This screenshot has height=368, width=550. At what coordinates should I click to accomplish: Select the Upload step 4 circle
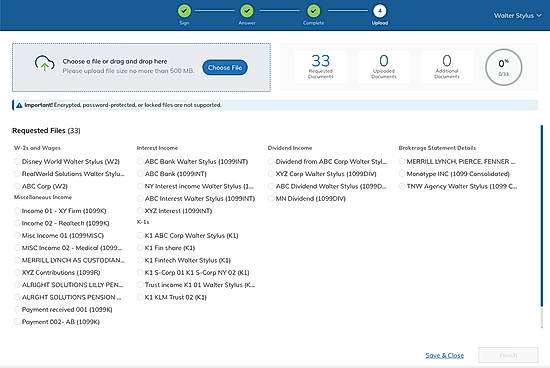point(380,11)
